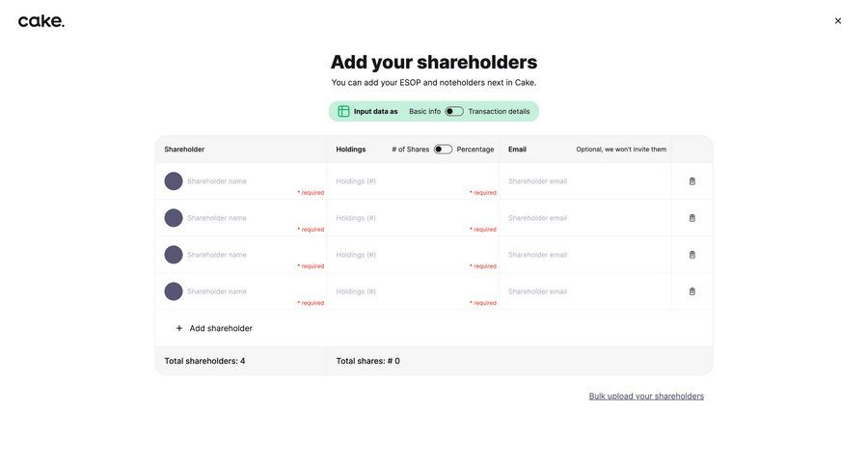Click the Input data as table icon
This screenshot has width=868, height=467.
pyautogui.click(x=343, y=111)
